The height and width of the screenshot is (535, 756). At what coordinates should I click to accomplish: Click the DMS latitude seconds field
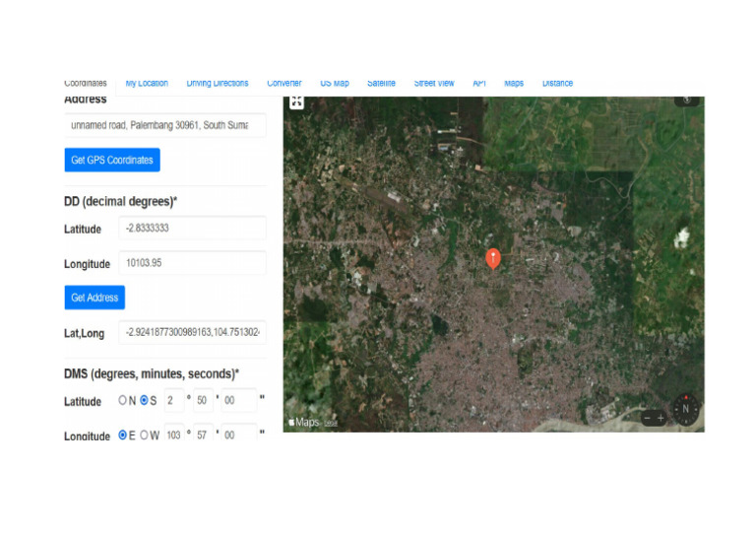pyautogui.click(x=238, y=400)
